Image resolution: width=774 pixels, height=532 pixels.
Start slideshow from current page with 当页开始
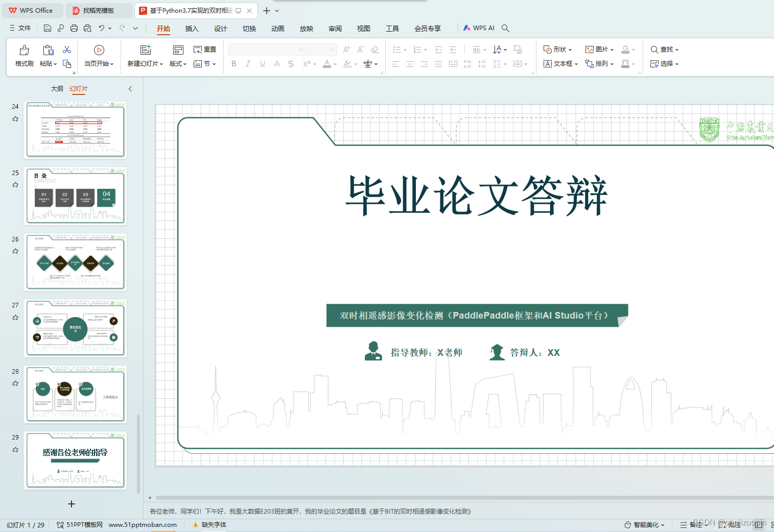99,56
